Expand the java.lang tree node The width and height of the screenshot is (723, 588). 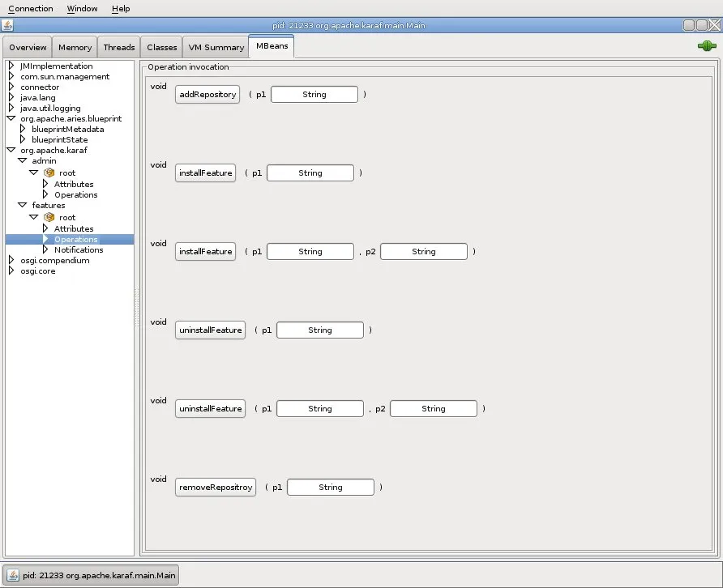pos(11,98)
